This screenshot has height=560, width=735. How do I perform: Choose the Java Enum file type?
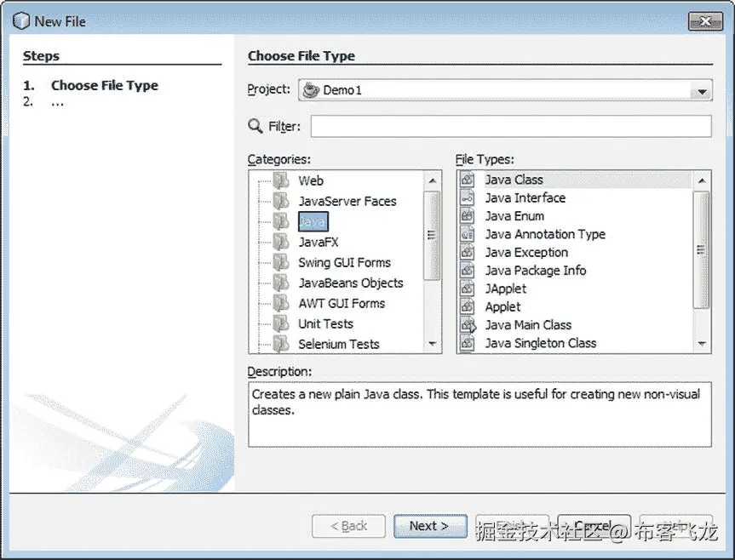point(514,216)
